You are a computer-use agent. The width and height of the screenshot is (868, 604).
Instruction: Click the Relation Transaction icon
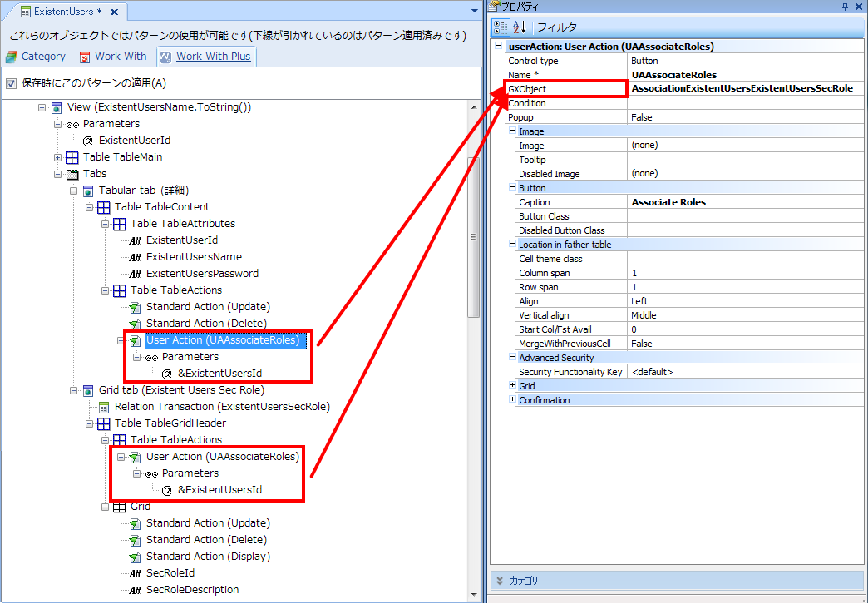click(x=104, y=408)
